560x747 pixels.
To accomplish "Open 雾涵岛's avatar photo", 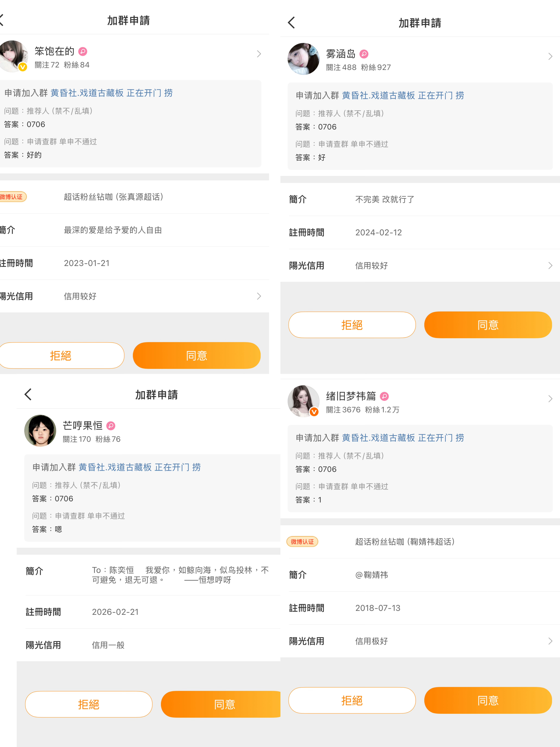I will click(x=303, y=59).
